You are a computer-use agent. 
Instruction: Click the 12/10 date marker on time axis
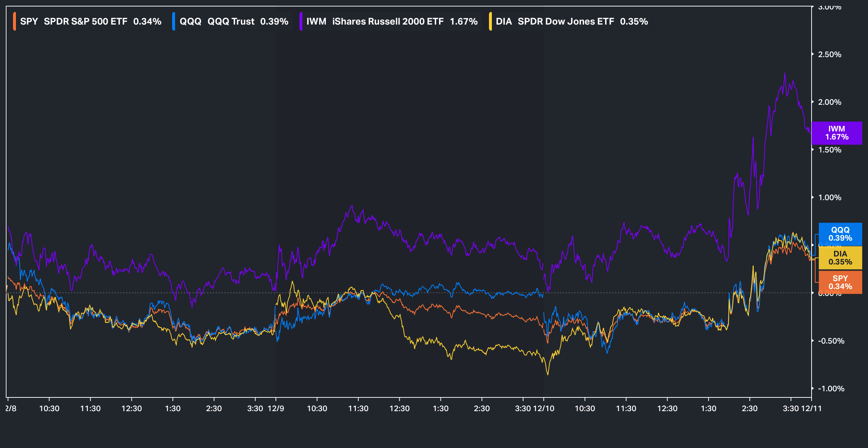[x=544, y=409]
